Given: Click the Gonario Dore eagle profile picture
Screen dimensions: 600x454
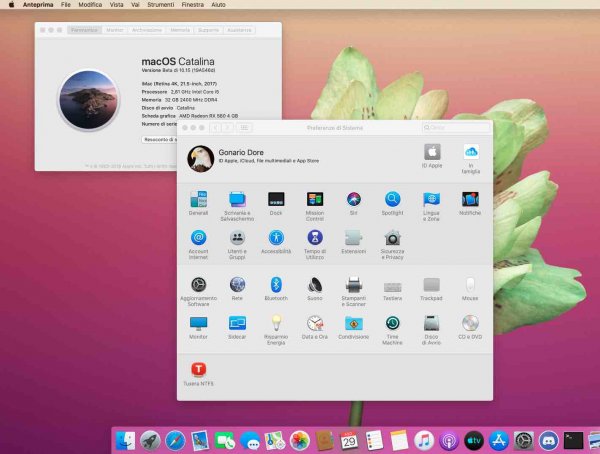Looking at the screenshot, I should (x=201, y=158).
